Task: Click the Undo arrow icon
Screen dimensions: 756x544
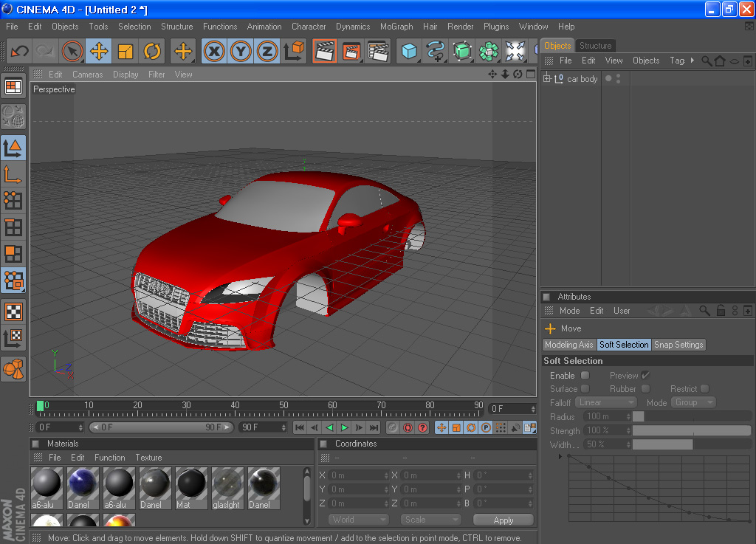Action: [20, 51]
